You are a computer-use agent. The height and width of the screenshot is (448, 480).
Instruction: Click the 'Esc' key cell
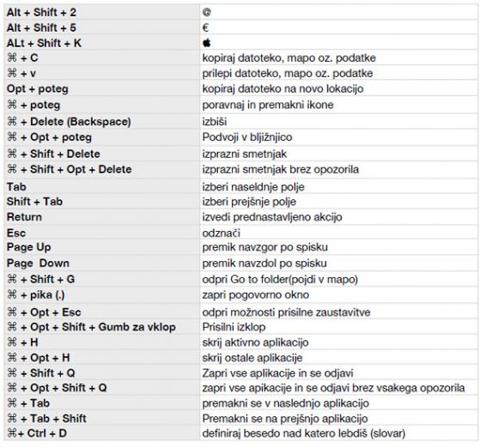point(102,233)
